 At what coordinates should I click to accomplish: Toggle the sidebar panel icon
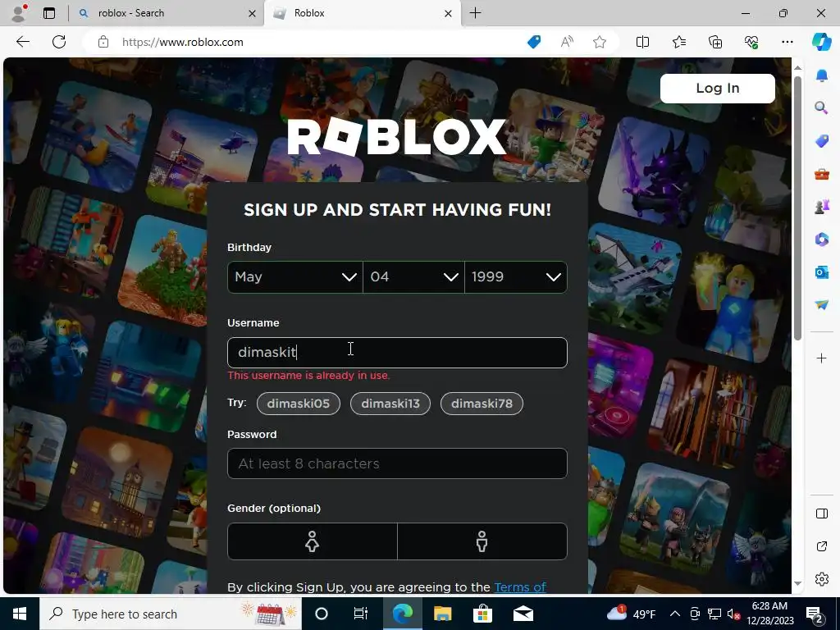(822, 514)
